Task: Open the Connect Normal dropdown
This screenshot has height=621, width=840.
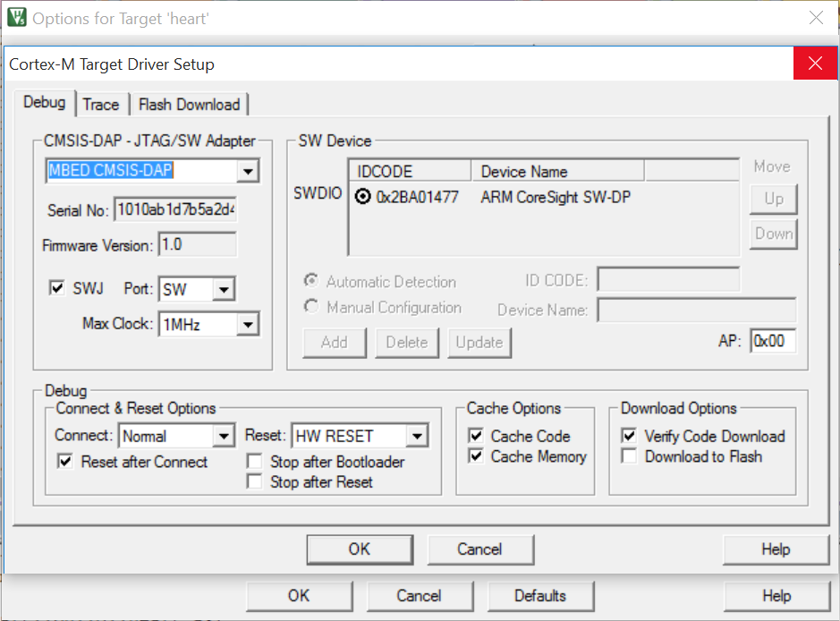Action: pyautogui.click(x=224, y=437)
